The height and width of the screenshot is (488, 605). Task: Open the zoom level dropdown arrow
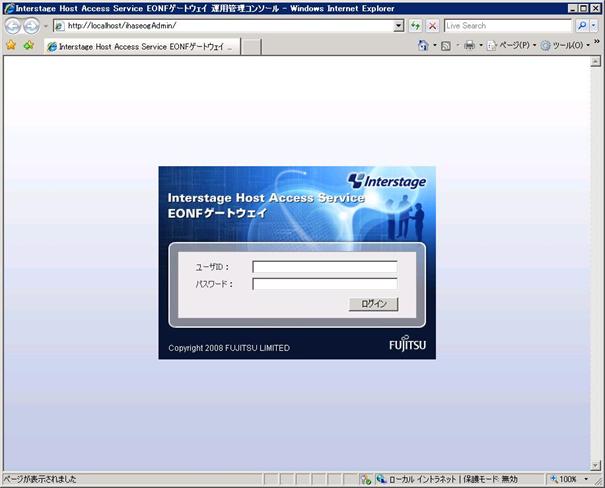point(586,479)
